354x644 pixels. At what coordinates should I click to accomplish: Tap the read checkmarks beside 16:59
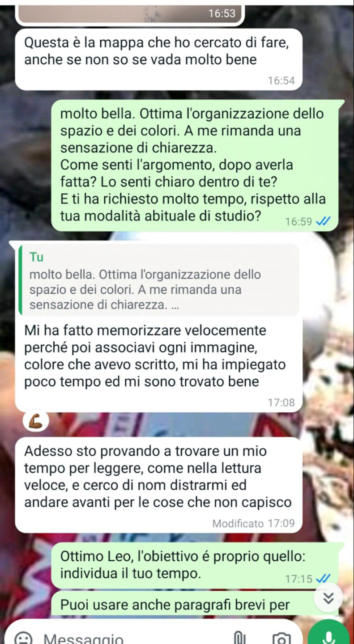[x=323, y=221]
